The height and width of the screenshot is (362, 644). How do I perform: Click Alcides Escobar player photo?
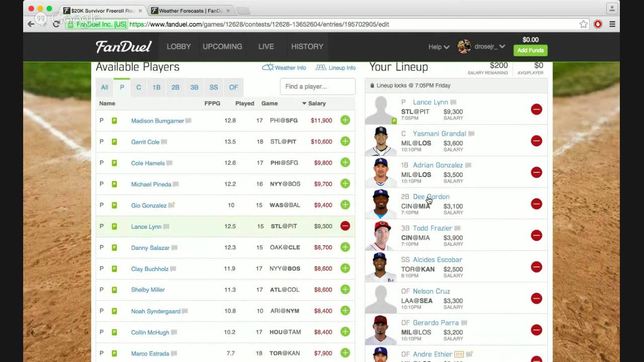pos(381,266)
